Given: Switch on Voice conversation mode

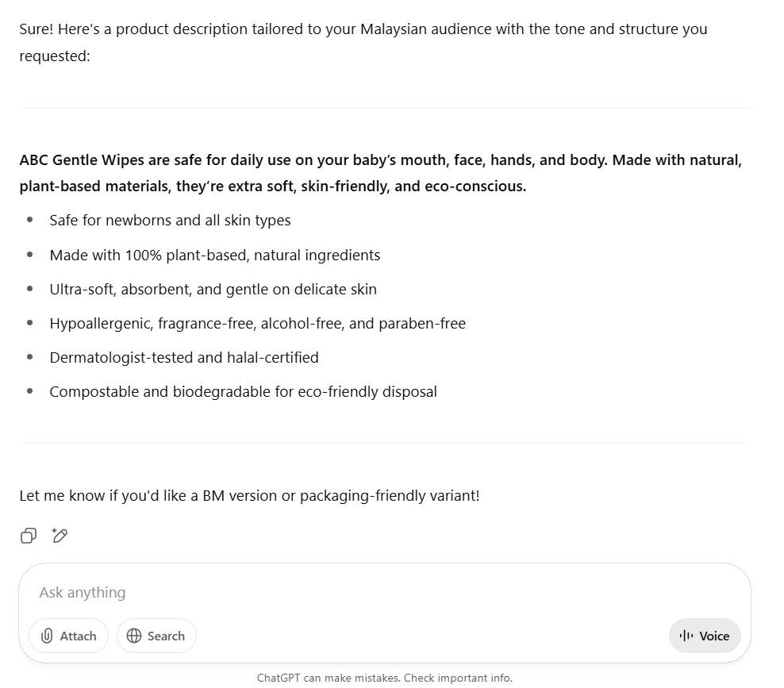Looking at the screenshot, I should click(705, 636).
